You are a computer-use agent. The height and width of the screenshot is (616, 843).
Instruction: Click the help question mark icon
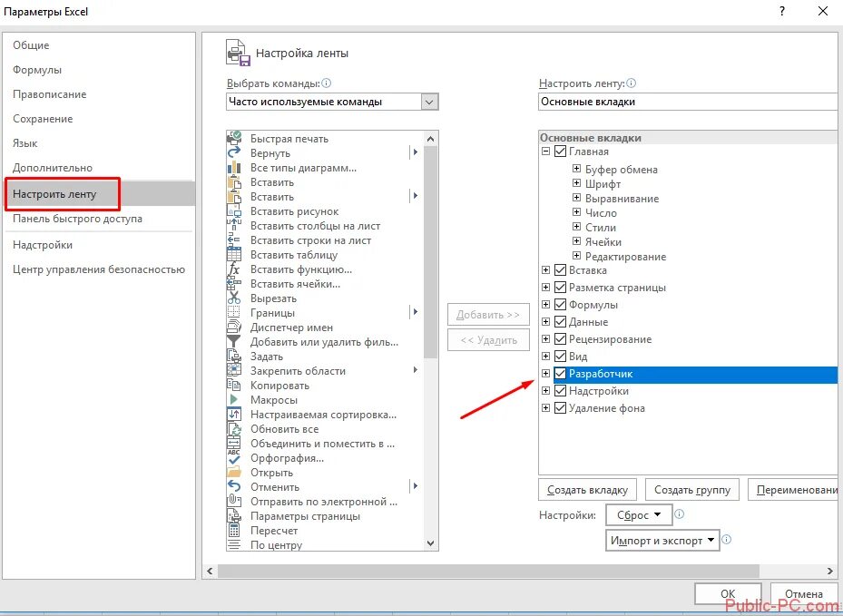782,11
